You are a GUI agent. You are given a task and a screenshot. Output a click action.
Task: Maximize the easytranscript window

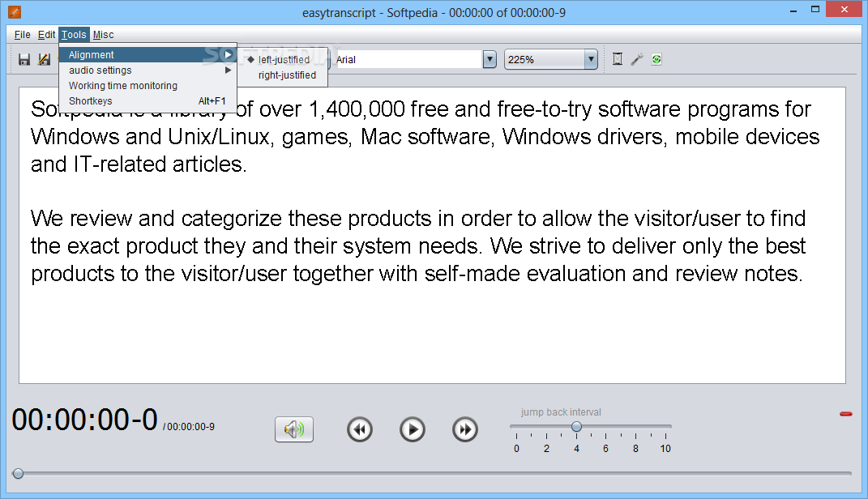click(x=815, y=10)
